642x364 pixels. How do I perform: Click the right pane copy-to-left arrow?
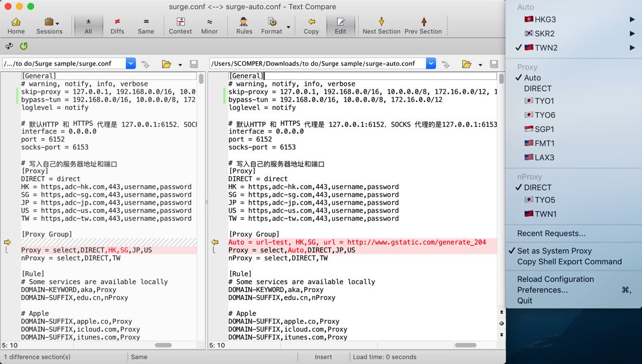tap(215, 242)
